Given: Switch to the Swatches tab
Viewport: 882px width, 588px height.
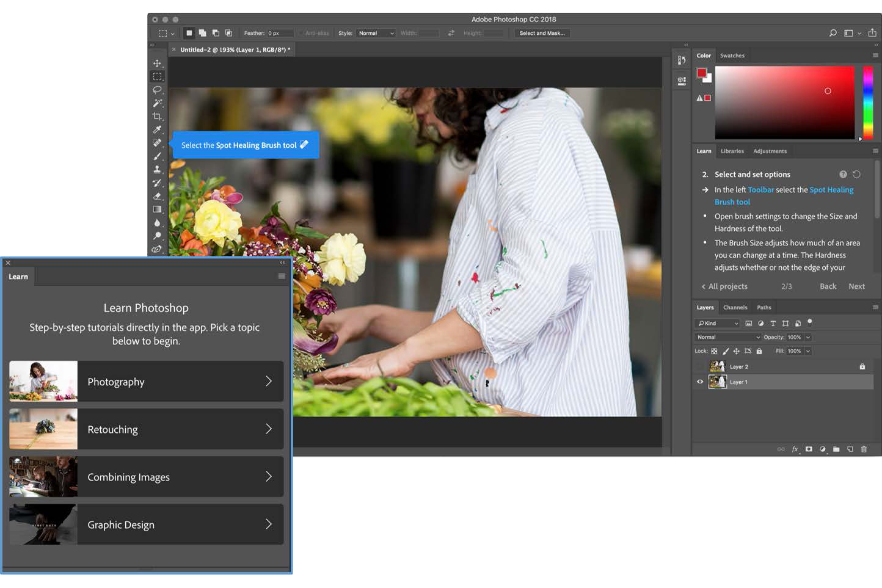Looking at the screenshot, I should (732, 56).
